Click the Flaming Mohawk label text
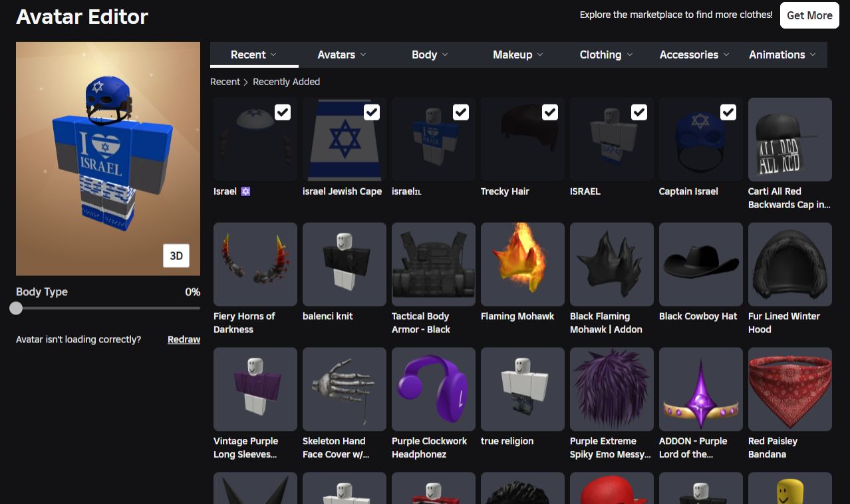 (x=517, y=316)
